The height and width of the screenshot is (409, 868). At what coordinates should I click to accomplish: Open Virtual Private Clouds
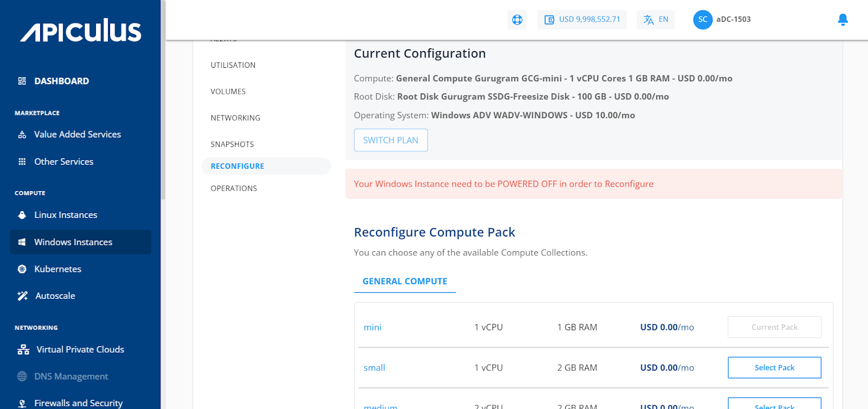(x=80, y=349)
